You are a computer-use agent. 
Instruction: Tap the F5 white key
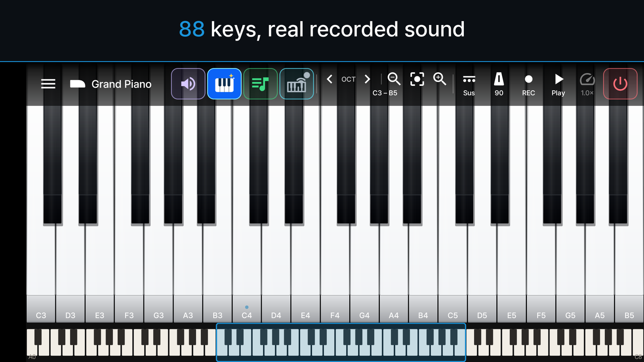541,268
